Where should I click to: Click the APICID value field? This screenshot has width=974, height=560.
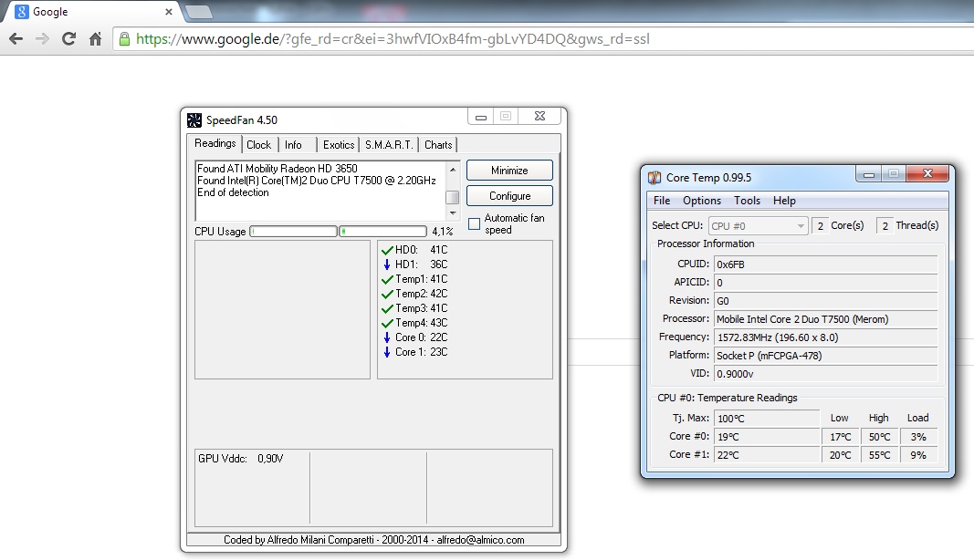825,283
